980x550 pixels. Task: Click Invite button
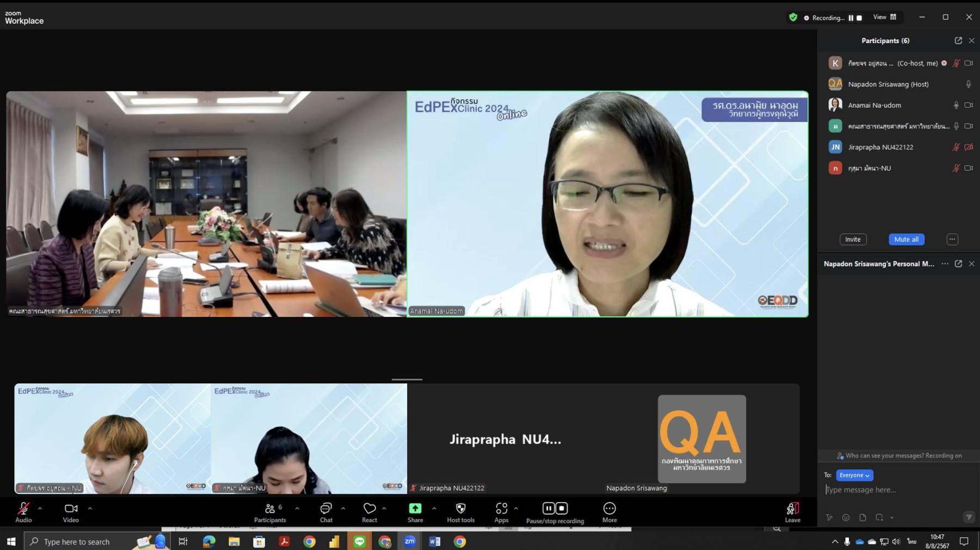[x=853, y=239]
